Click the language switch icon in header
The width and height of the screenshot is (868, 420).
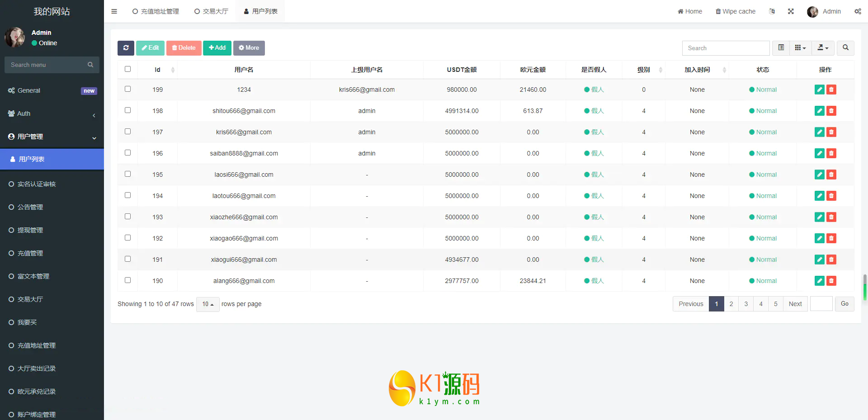772,11
